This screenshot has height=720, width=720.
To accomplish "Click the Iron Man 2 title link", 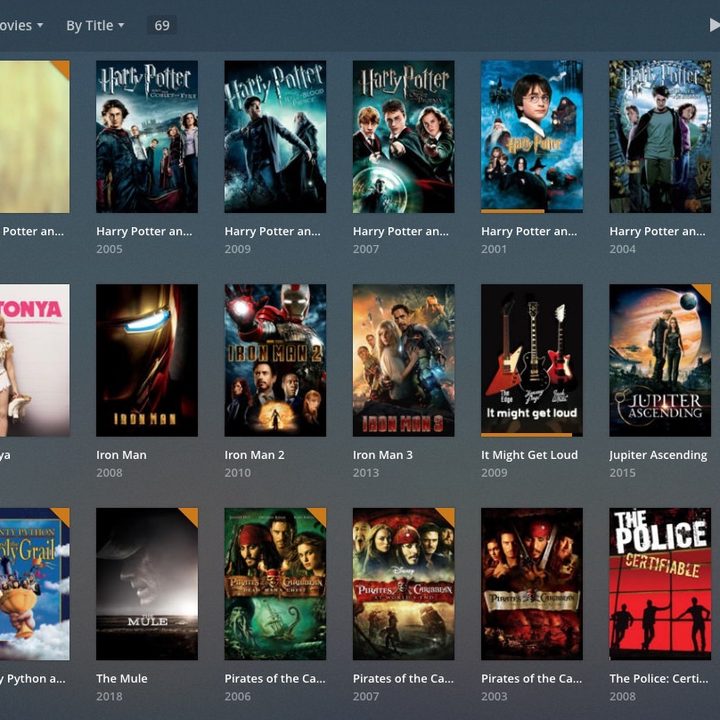I will [x=254, y=455].
